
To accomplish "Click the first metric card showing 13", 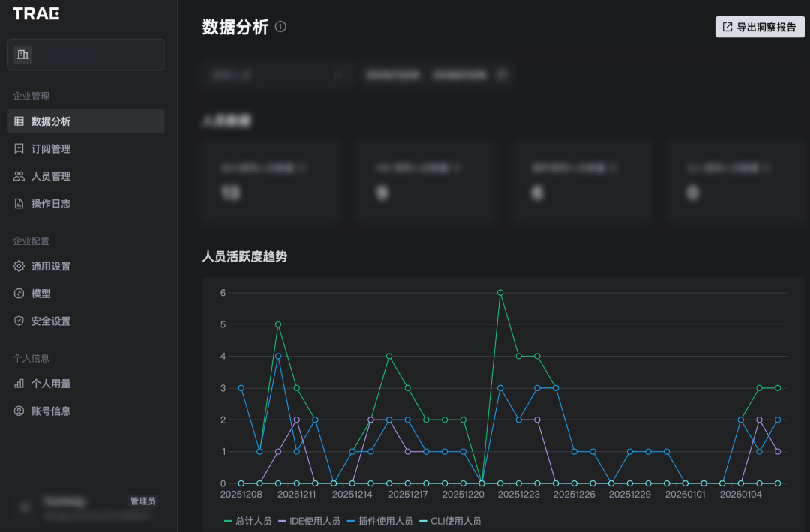I will (x=271, y=181).
